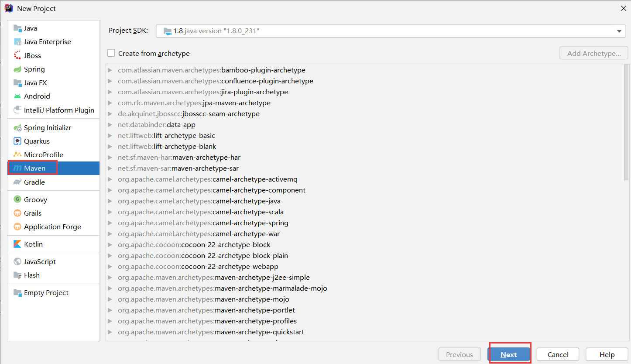The width and height of the screenshot is (631, 364).
Task: Select the Kotlin project type
Action: (54, 244)
